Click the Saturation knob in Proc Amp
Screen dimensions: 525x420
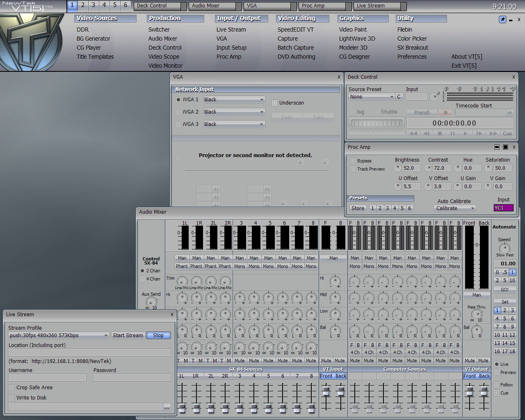(488, 168)
